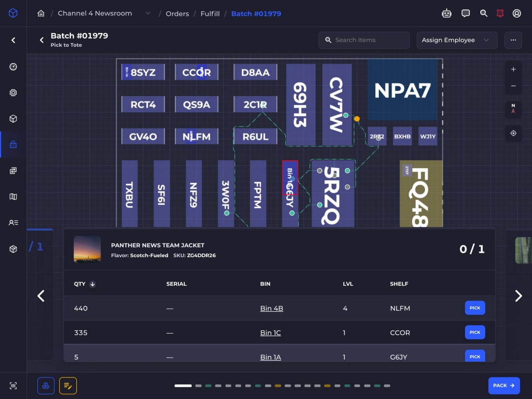Go to the next item card
The image size is (532, 399).
518,296
